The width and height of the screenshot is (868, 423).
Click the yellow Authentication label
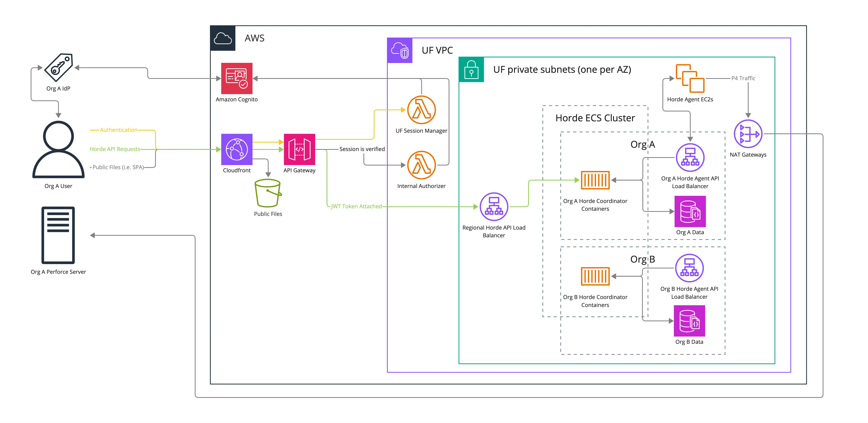[119, 130]
